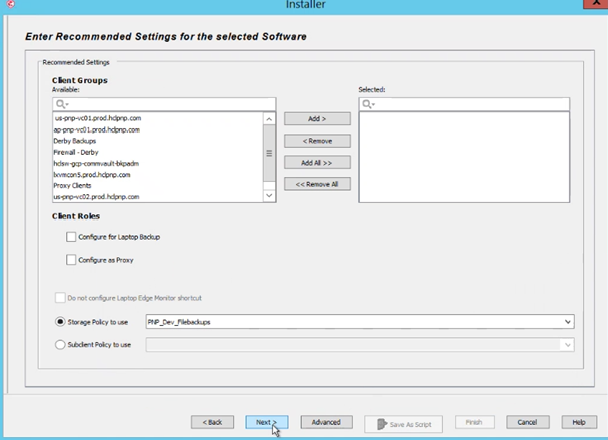
Task: Click the Add > button
Action: (317, 119)
